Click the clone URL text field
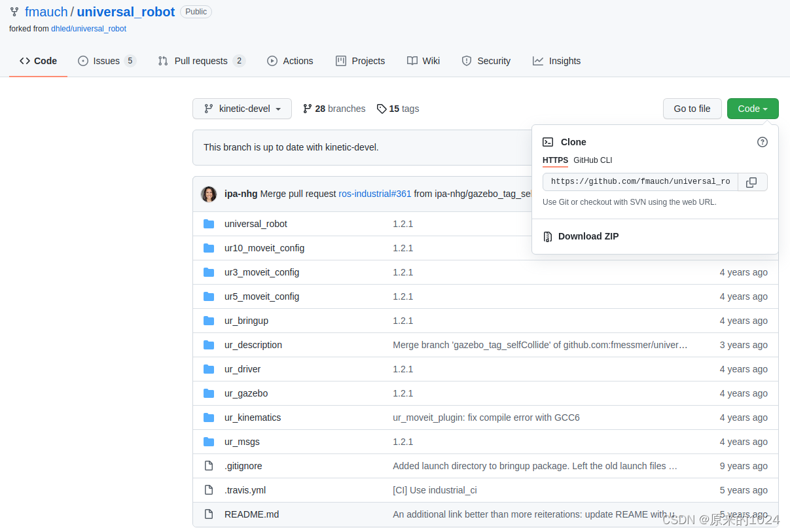790x532 pixels. [640, 182]
